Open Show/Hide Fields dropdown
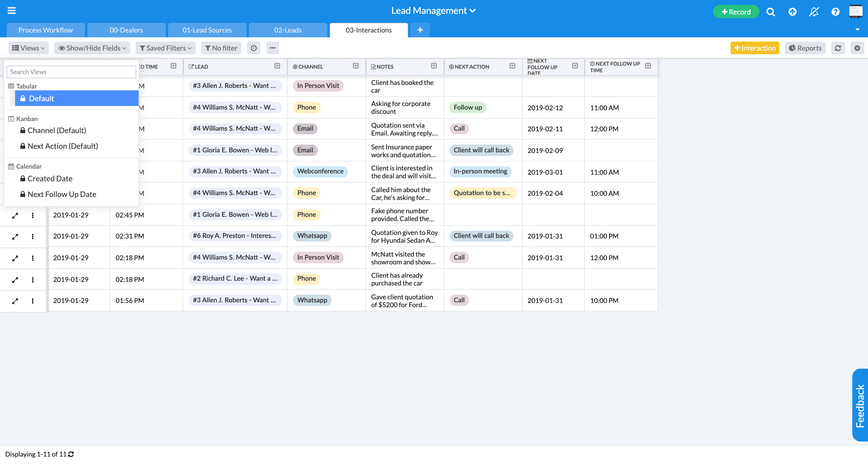The image size is (868, 465). click(92, 48)
